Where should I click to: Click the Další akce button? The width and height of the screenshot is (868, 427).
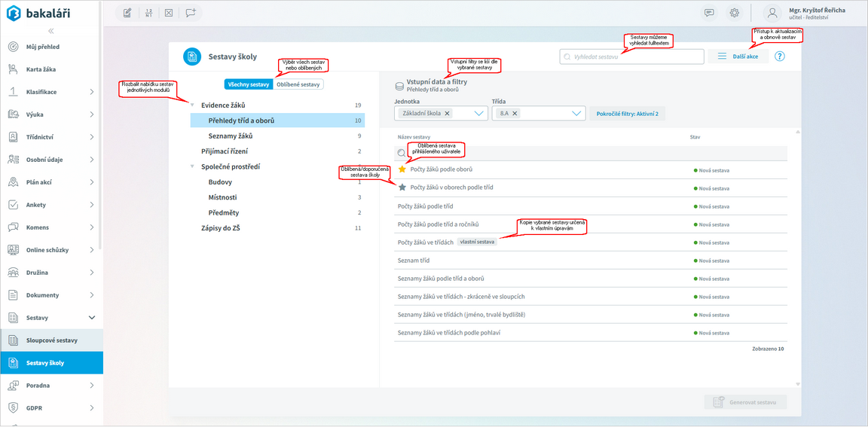click(739, 56)
